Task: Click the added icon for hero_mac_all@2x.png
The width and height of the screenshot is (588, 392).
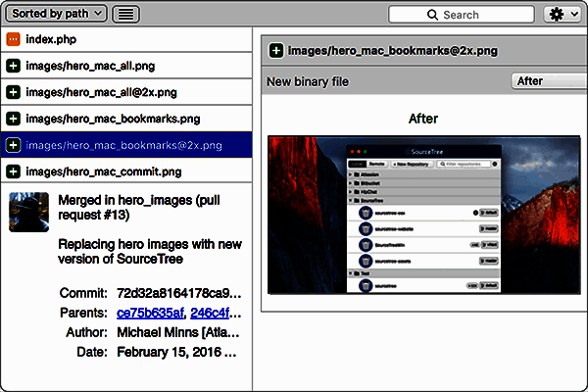Action: point(13,92)
